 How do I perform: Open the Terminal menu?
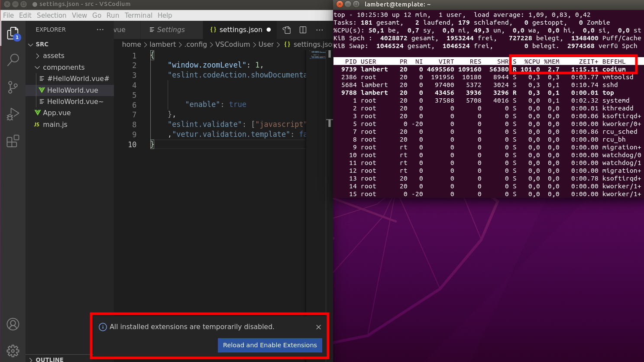[138, 15]
